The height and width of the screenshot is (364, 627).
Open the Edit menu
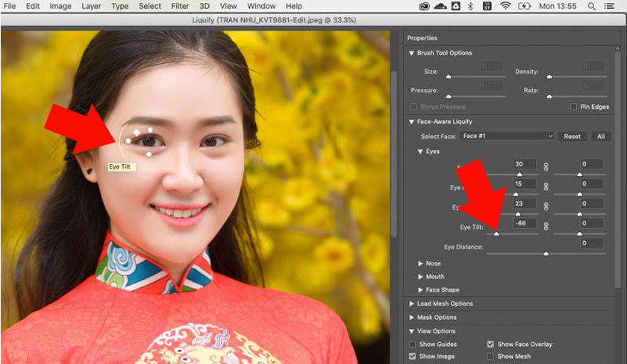pyautogui.click(x=33, y=6)
